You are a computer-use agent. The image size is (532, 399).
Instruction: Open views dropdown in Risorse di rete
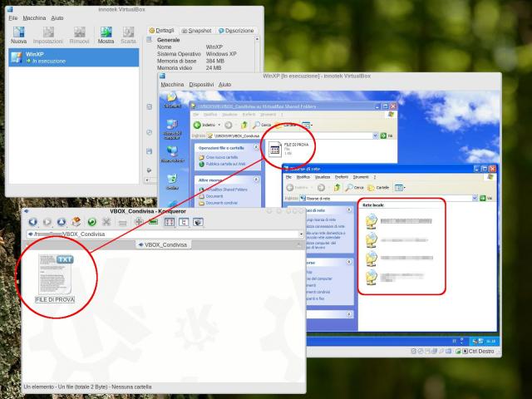[400, 187]
